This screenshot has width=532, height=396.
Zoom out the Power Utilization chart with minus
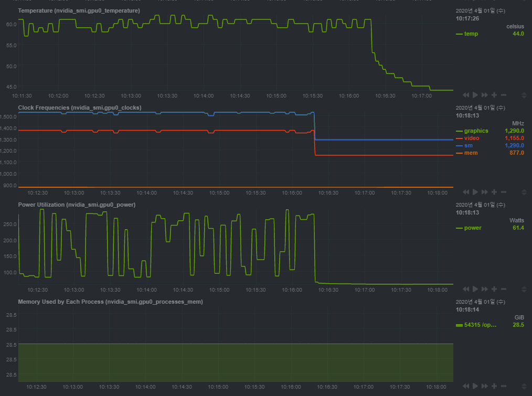click(504, 289)
